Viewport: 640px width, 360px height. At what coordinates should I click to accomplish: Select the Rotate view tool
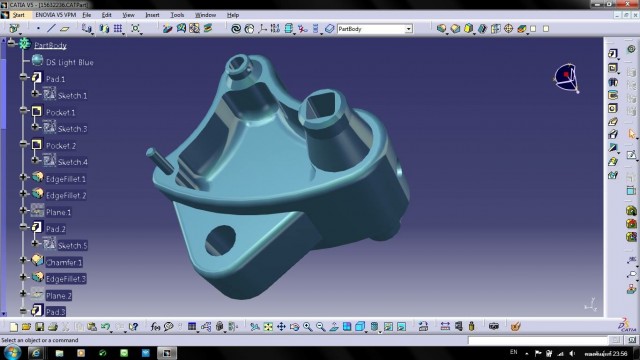pos(294,327)
